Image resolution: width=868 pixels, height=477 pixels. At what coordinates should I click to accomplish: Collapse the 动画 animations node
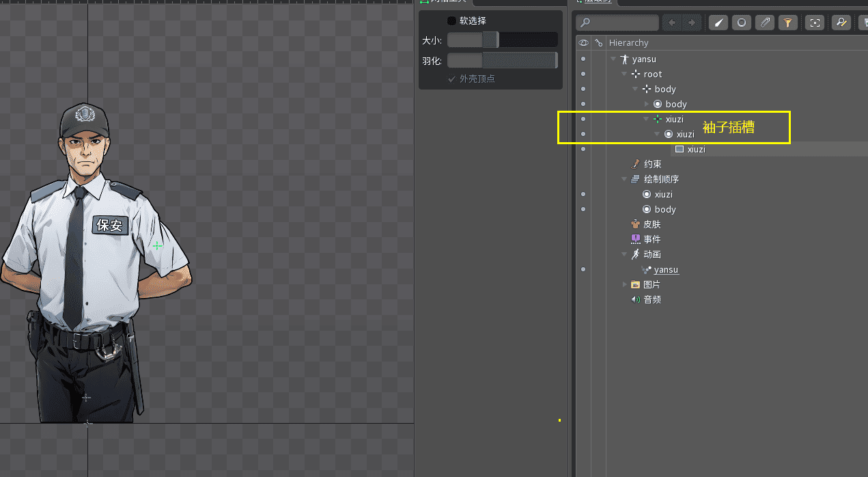pyautogui.click(x=624, y=254)
